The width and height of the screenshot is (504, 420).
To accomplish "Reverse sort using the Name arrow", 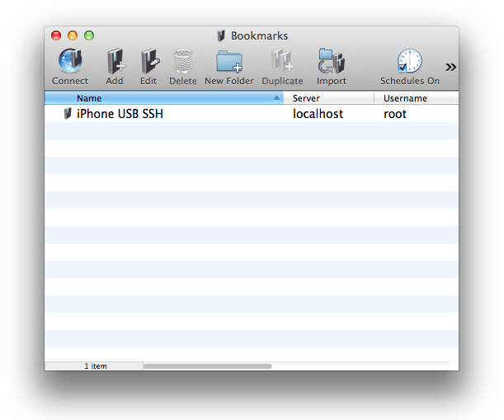I will [x=276, y=98].
